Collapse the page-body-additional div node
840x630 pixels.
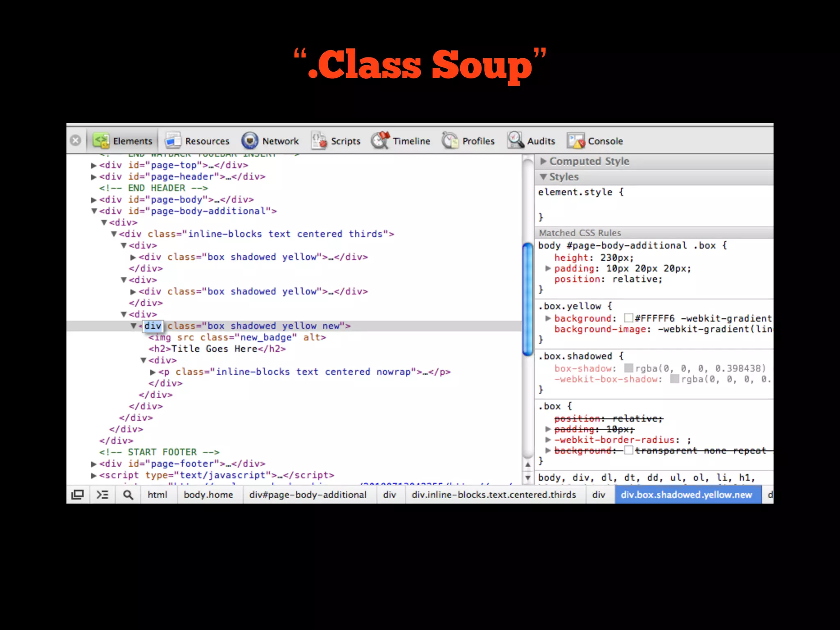pyautogui.click(x=94, y=211)
